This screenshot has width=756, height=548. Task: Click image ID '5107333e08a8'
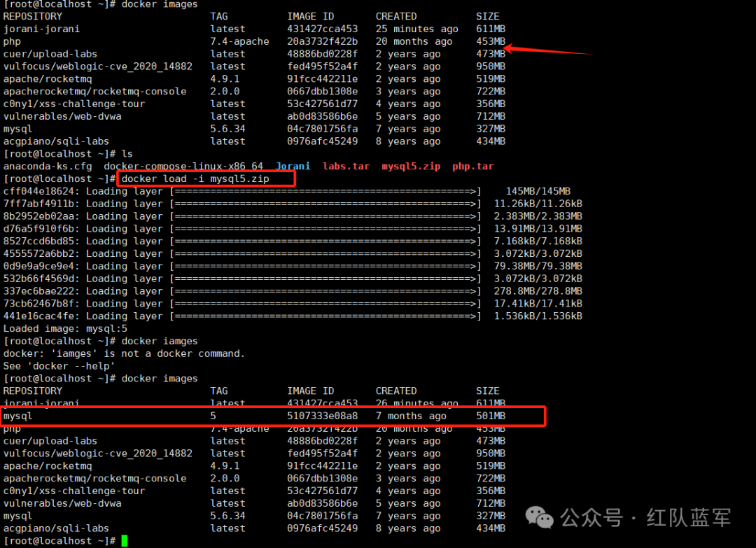pyautogui.click(x=323, y=416)
